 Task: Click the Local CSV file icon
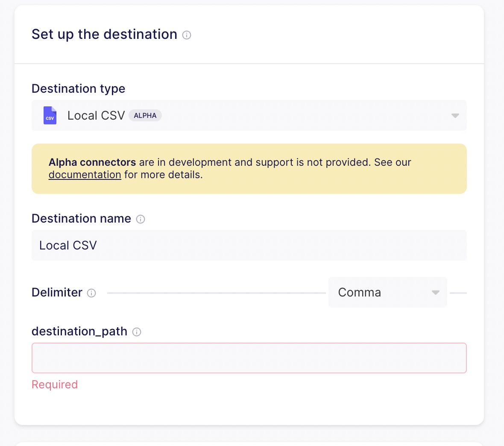[50, 115]
